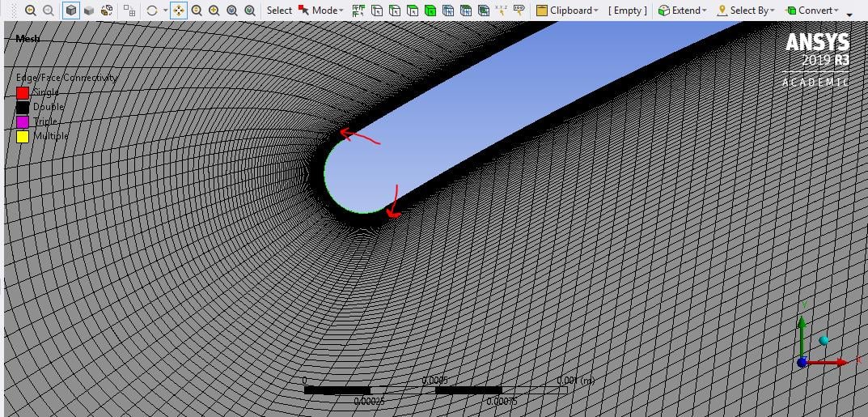Image resolution: width=868 pixels, height=417 pixels.
Task: Switch to Shaded Exterior display
Action: click(88, 10)
